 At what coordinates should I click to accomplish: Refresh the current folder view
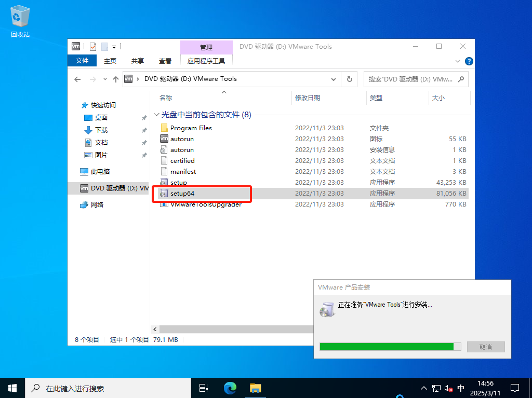350,79
